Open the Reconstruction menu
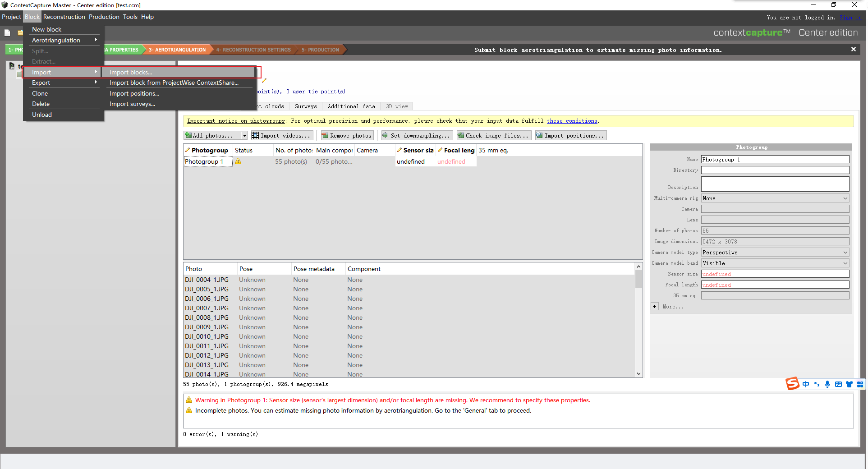 (x=64, y=17)
